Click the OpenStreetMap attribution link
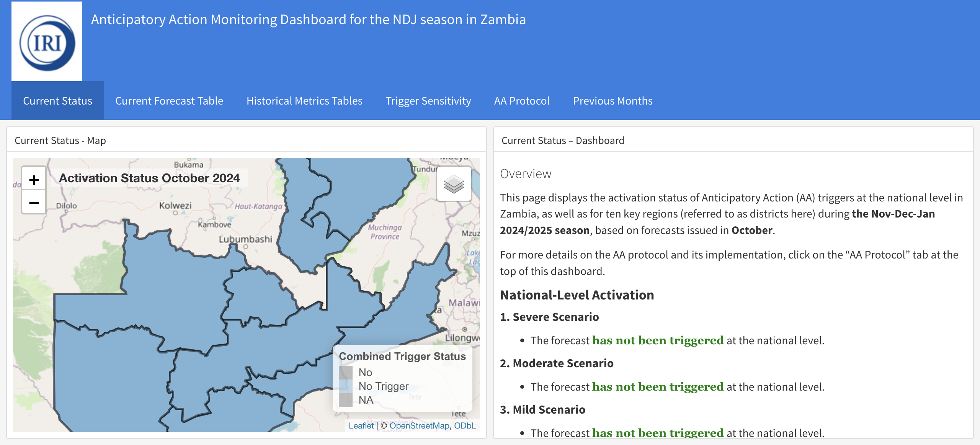Screen dimensions: 980x445 (419, 425)
